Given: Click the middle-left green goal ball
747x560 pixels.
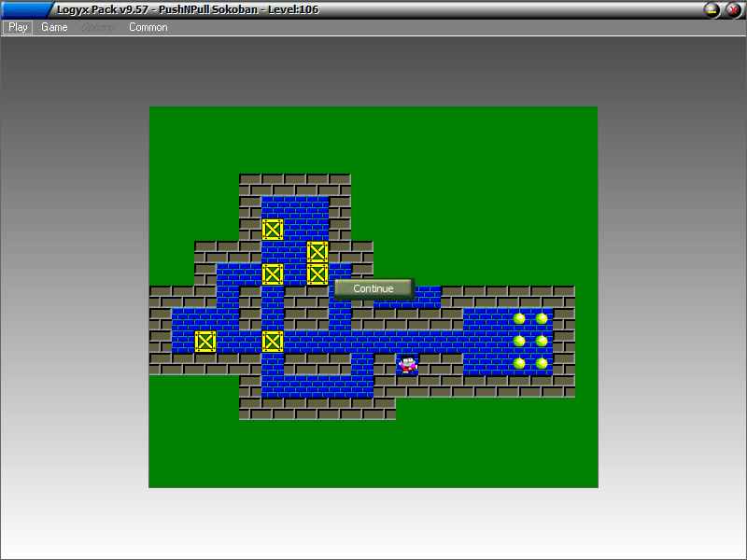Looking at the screenshot, I should [519, 341].
